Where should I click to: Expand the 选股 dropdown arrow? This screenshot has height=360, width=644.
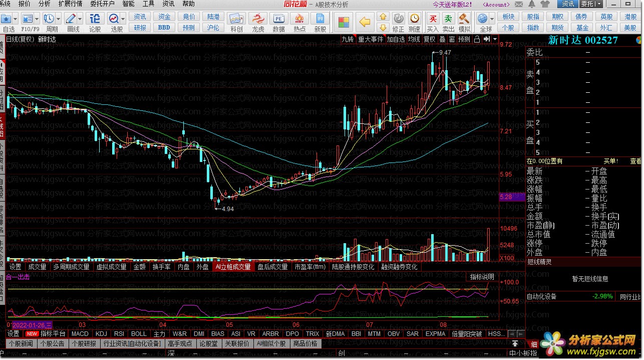click(x=123, y=19)
